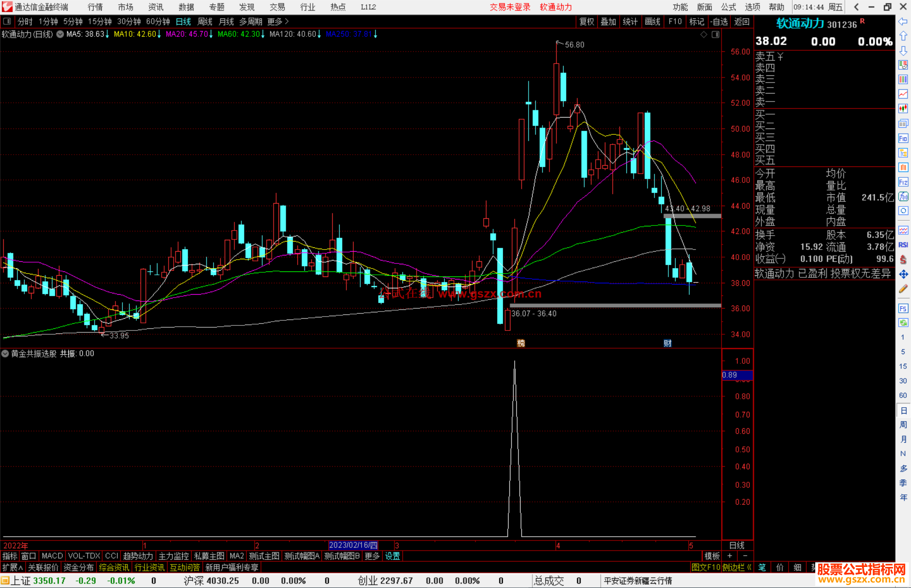Open the F12 sidebar icon
Image resolution: width=911 pixels, height=588 pixels.
pos(903,182)
